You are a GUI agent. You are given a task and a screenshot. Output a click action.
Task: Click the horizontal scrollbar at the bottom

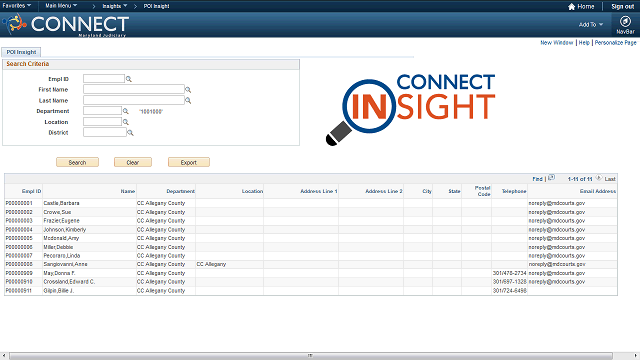[311, 356]
